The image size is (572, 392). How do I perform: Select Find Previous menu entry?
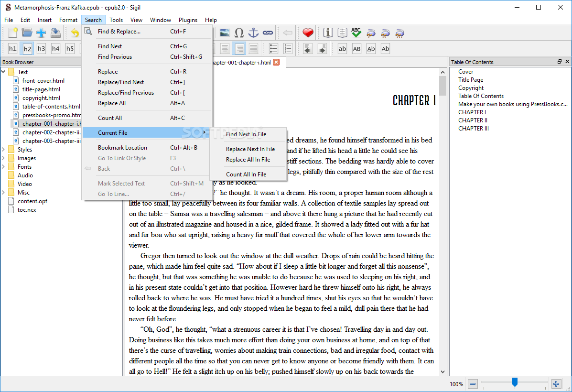tap(147, 56)
